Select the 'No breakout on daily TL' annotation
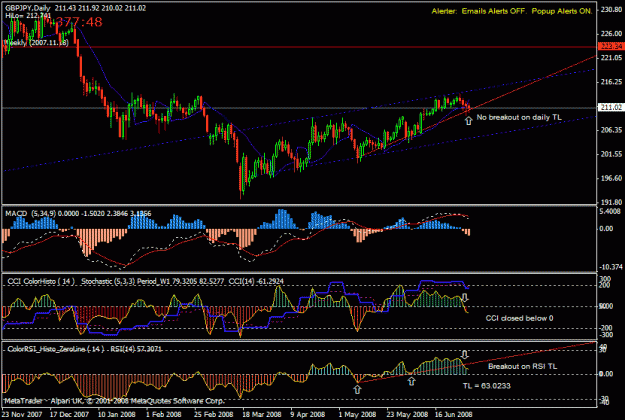Image resolution: width=625 pixels, height=420 pixels. tap(519, 117)
